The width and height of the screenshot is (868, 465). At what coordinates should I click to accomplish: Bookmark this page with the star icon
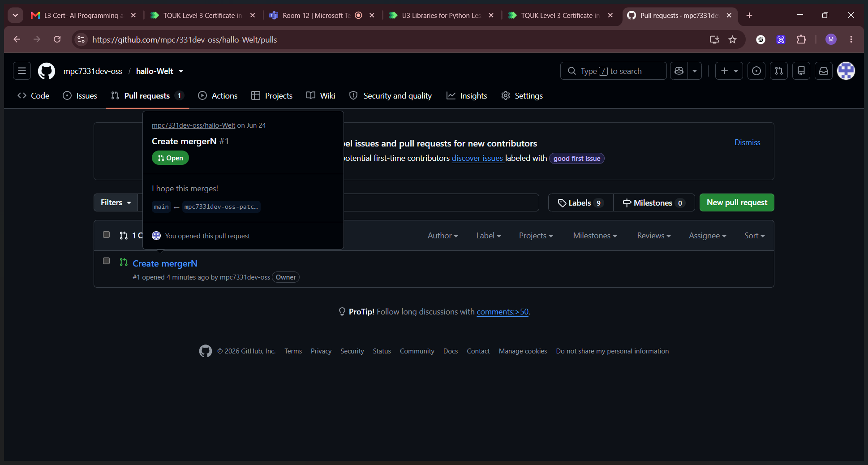pos(732,39)
